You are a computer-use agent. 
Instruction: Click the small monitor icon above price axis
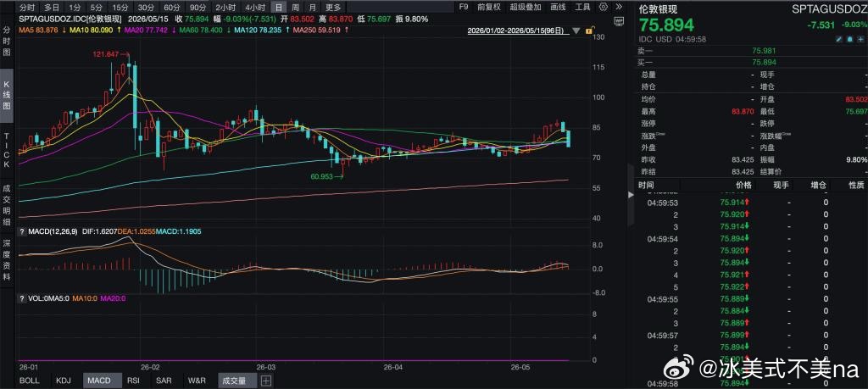[620, 20]
